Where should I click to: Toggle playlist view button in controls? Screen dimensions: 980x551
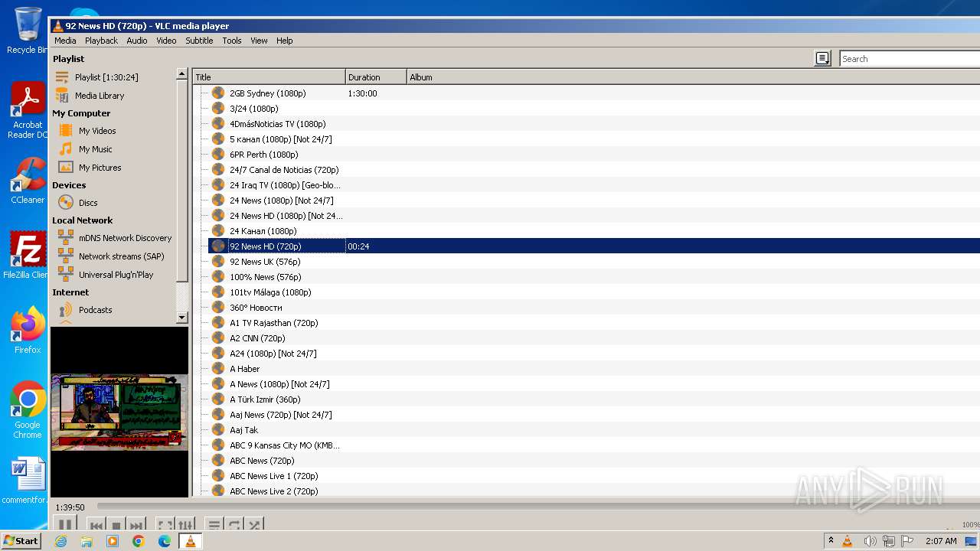tap(214, 525)
